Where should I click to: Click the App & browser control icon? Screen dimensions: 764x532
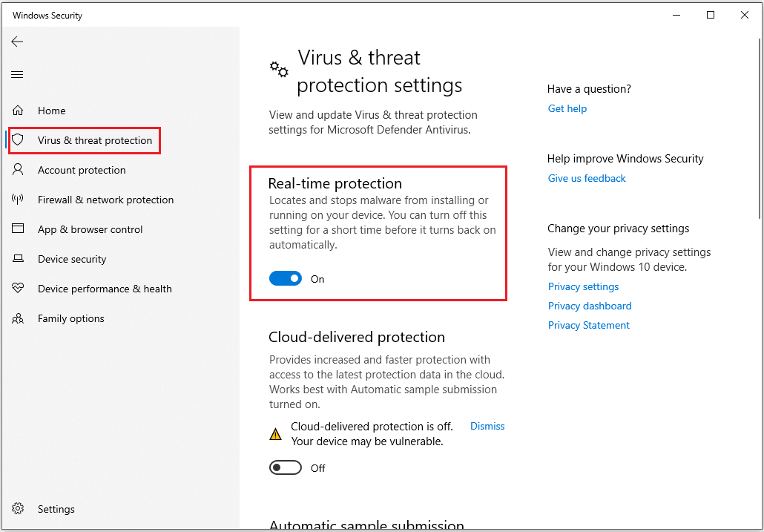tap(18, 229)
